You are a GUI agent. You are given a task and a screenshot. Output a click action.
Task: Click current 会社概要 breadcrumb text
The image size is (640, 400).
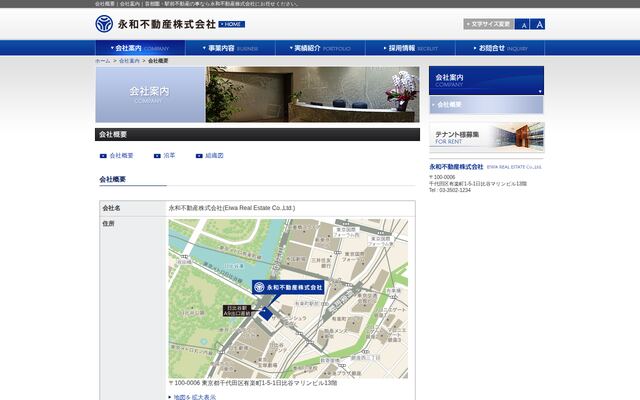coord(158,61)
